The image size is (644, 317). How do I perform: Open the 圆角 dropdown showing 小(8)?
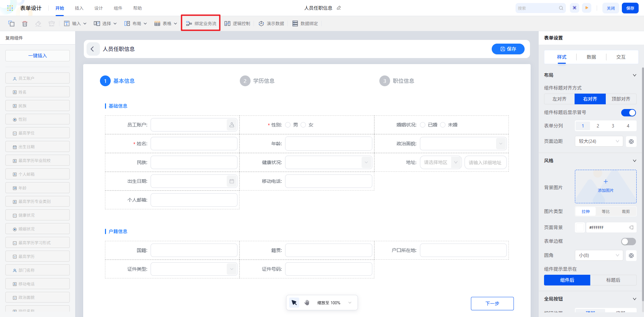click(x=599, y=255)
